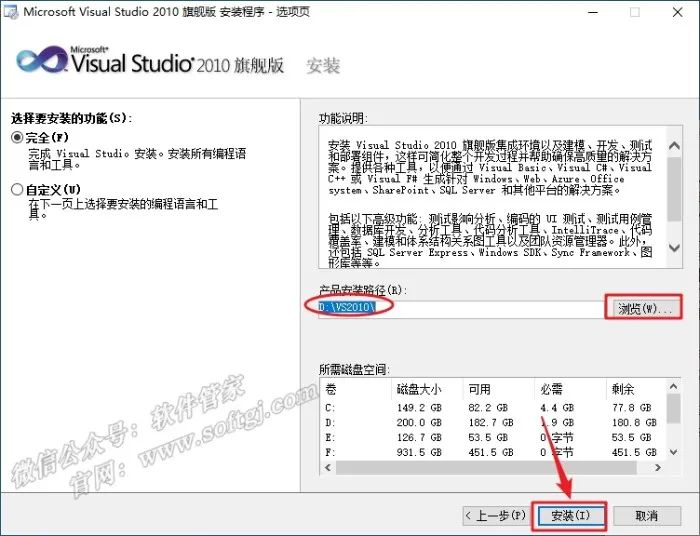Viewport: 700px width, 536px height.
Task: Click the 82.2 GB available cell
Action: [x=488, y=407]
